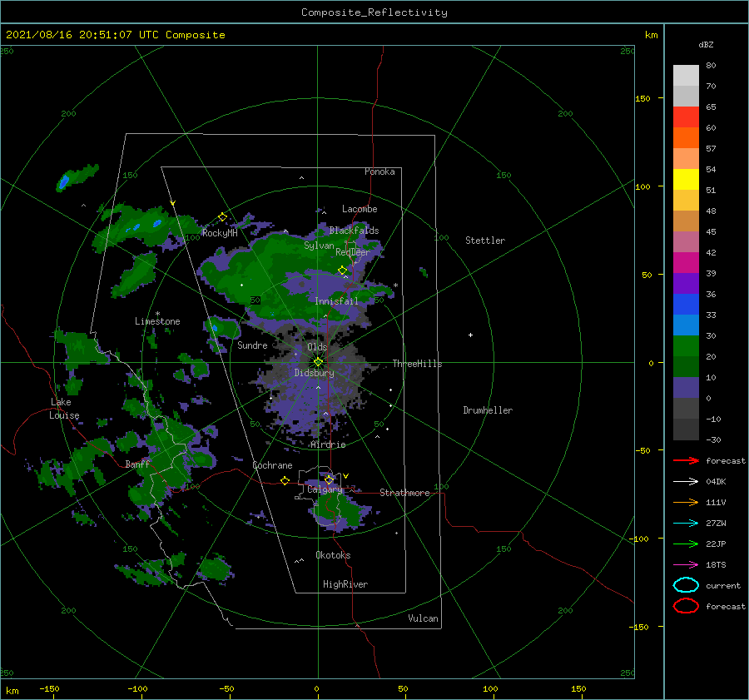Click the Okotoks town label
Screen dimensions: 749x700
tap(333, 555)
